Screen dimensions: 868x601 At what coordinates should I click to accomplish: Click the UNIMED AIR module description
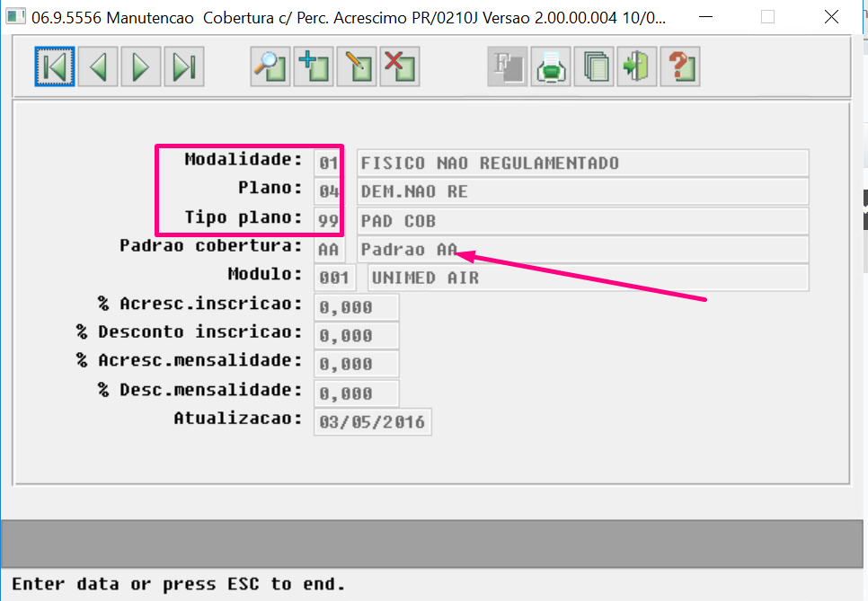point(589,278)
